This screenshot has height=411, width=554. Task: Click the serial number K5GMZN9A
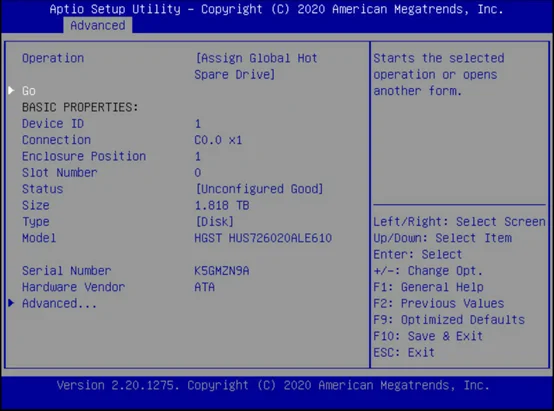(222, 271)
